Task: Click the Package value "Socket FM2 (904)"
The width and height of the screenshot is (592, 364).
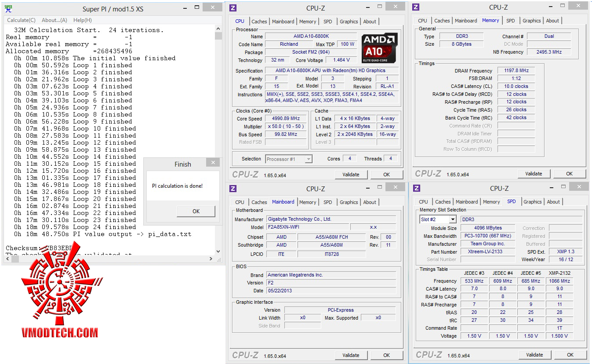Action: point(311,52)
